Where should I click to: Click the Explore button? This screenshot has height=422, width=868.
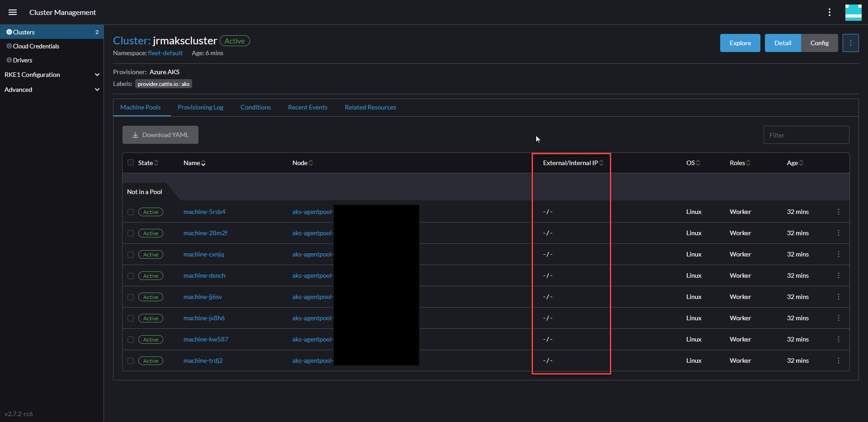point(740,43)
